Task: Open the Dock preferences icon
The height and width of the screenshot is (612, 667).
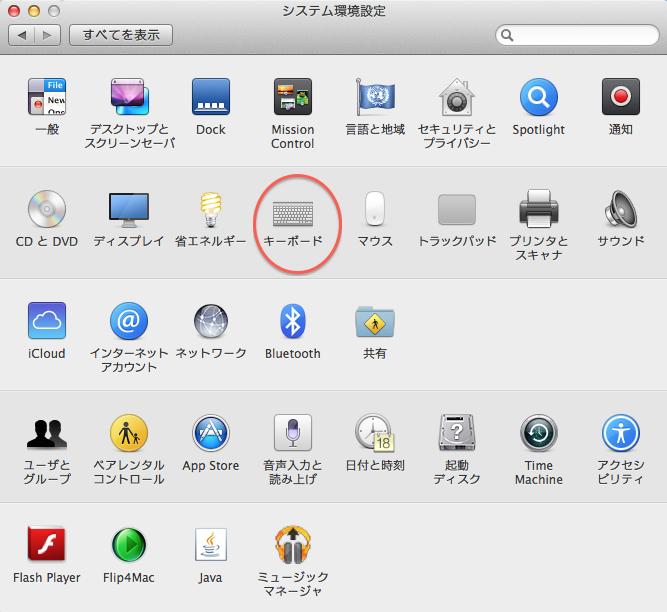Action: tap(211, 97)
